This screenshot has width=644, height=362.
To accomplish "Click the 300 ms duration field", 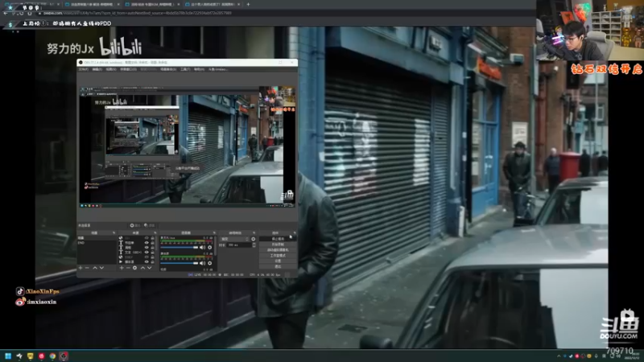I will pos(238,245).
